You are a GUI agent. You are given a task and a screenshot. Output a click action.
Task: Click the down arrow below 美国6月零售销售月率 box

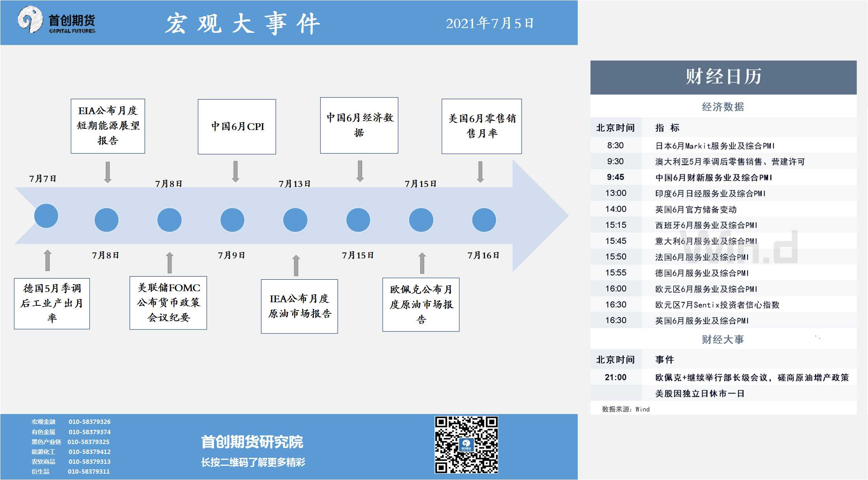coord(480,171)
